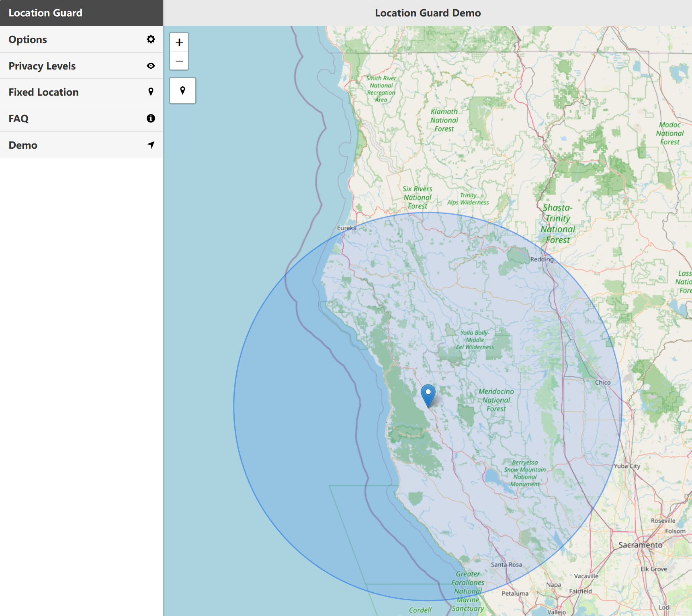Screen dimensions: 692x616
Task: Open the FAQ sidebar entry
Action: (18, 118)
